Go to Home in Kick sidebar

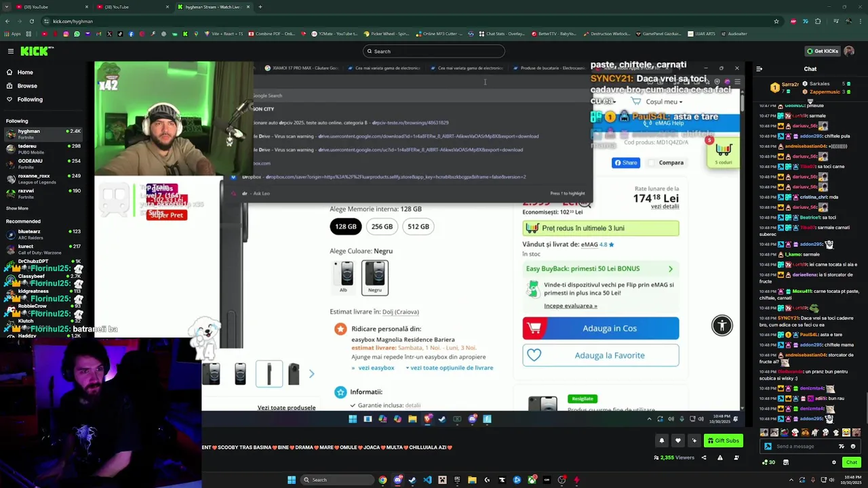[x=24, y=72]
